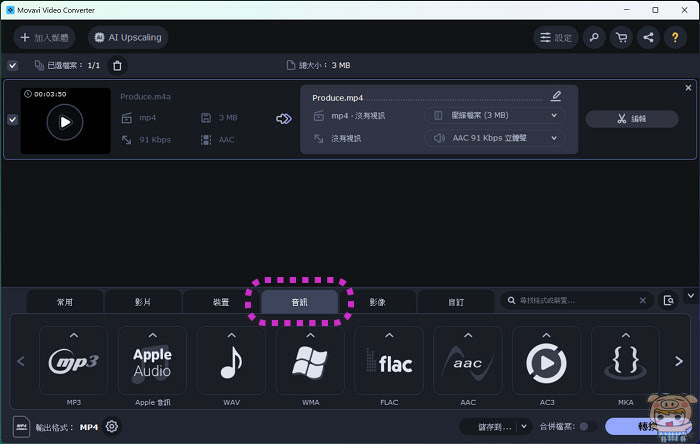
Task: Click the trash icon to delete selected files
Action: pos(117,66)
